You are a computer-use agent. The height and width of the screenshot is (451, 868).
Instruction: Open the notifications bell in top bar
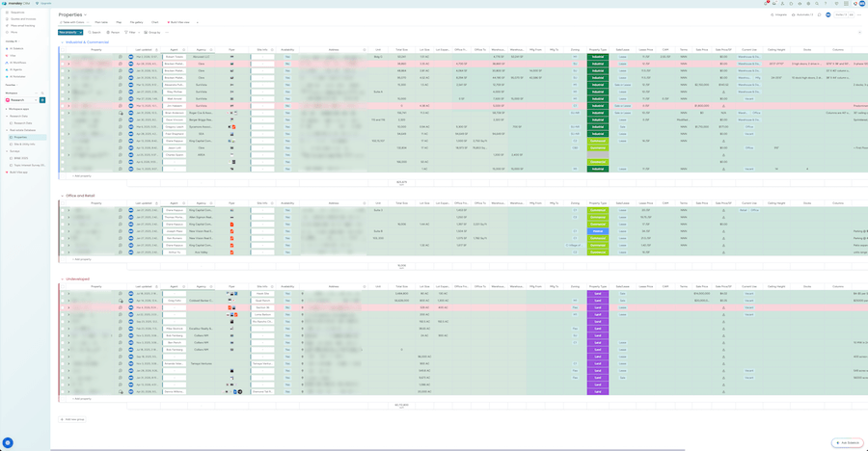click(766, 3)
